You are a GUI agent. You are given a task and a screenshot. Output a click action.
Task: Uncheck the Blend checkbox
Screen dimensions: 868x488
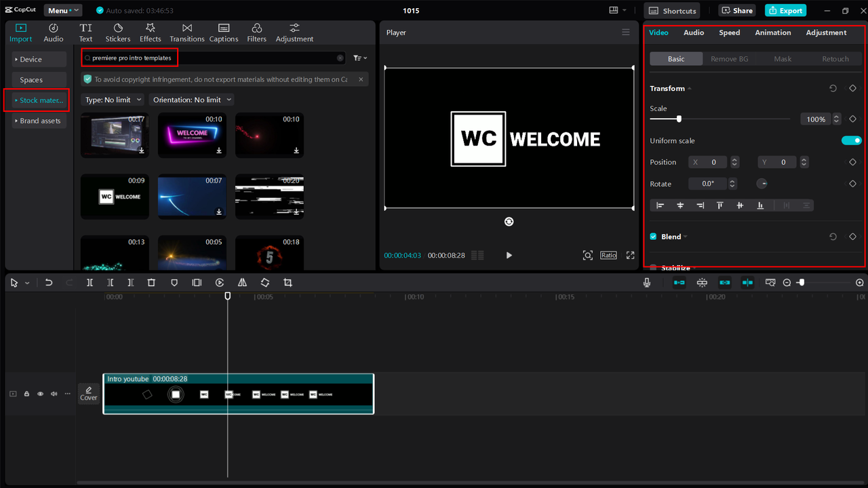(654, 237)
